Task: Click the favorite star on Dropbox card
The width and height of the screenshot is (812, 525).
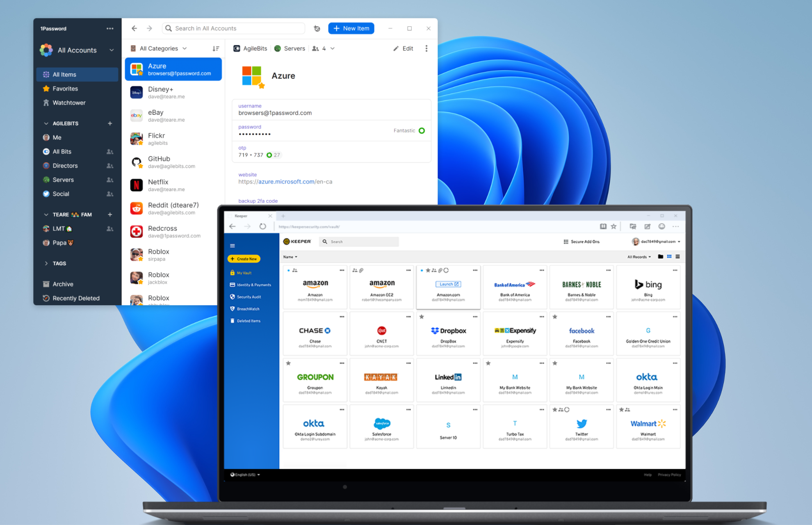Action: (x=422, y=317)
